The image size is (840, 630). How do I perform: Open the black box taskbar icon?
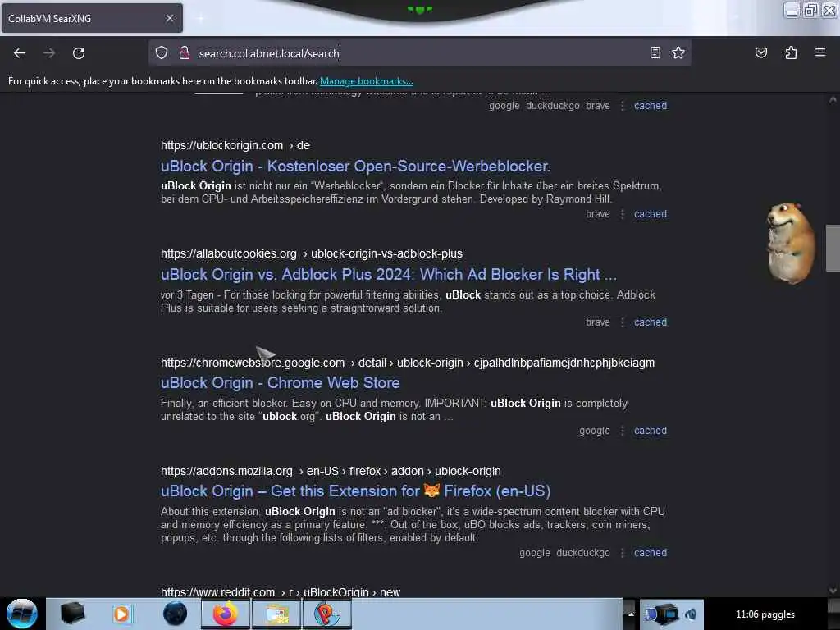(72, 614)
